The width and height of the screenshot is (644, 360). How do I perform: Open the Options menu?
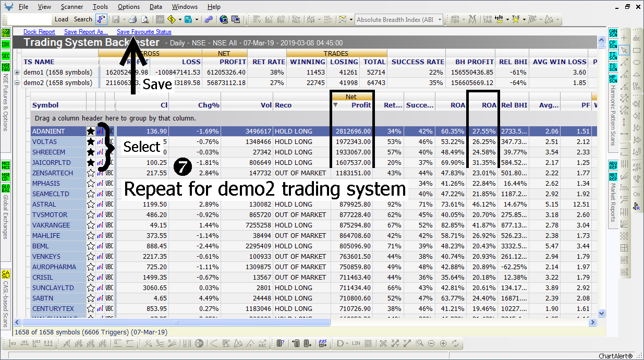[129, 7]
